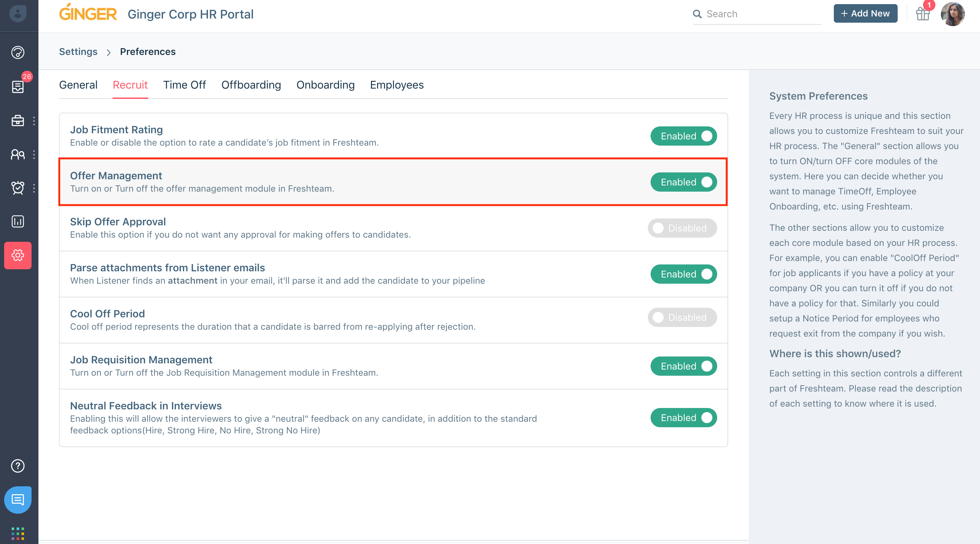The image size is (980, 544).
Task: Switch to the Time Off tab
Action: (x=185, y=85)
